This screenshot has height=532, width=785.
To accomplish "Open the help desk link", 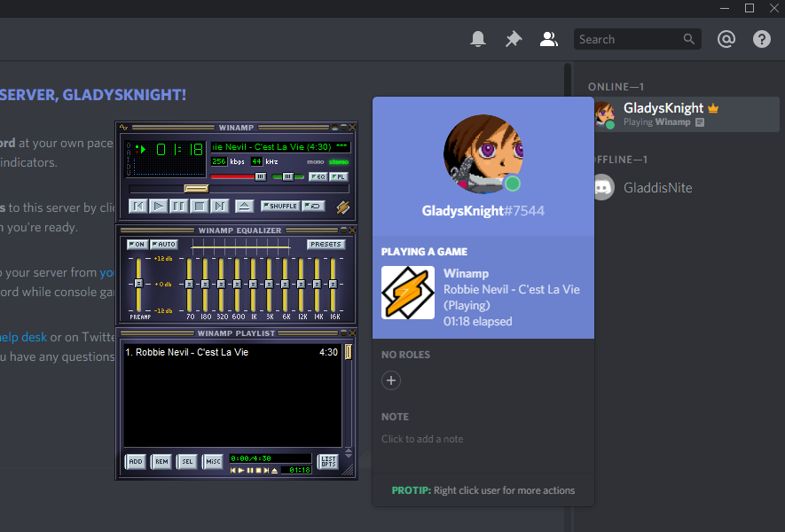I will 24,337.
